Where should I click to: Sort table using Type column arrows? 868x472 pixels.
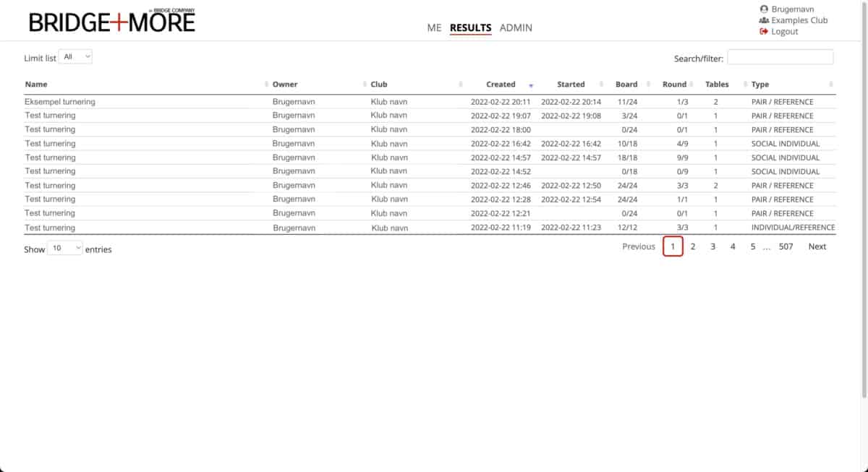[x=830, y=85]
